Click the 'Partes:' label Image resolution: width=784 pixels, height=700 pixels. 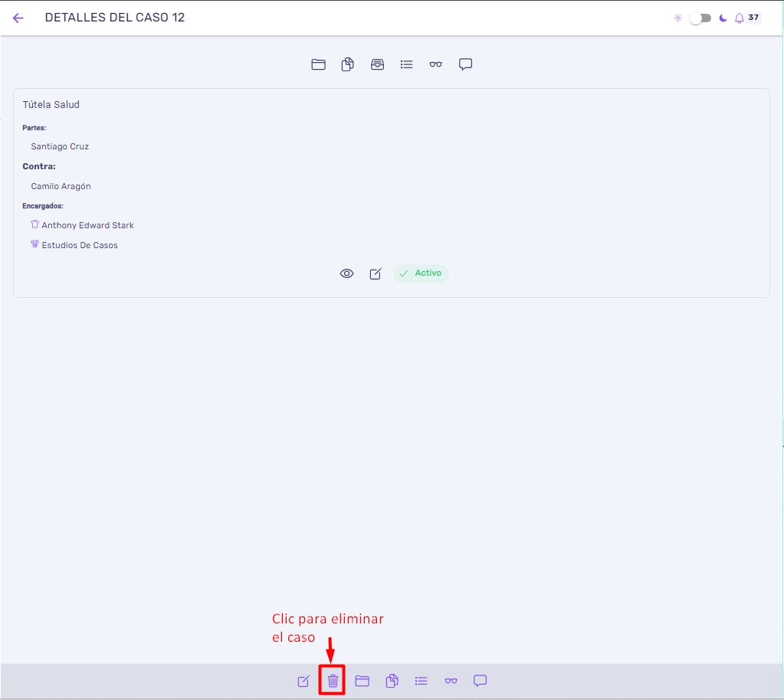tap(34, 128)
